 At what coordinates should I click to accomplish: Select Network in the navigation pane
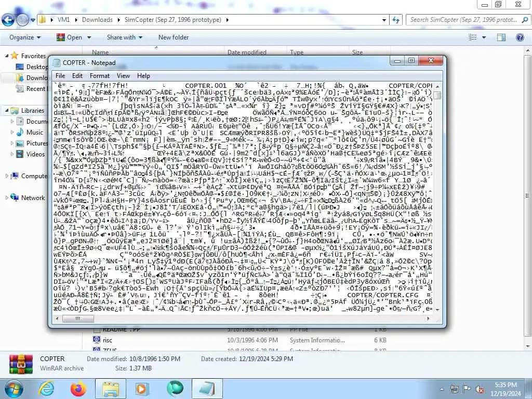coord(33,197)
